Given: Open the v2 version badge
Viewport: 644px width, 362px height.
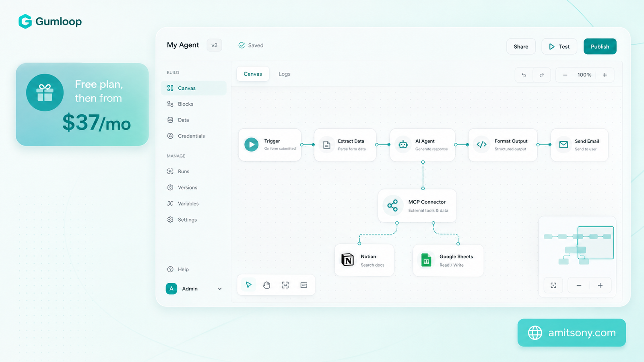Looking at the screenshot, I should (x=214, y=45).
